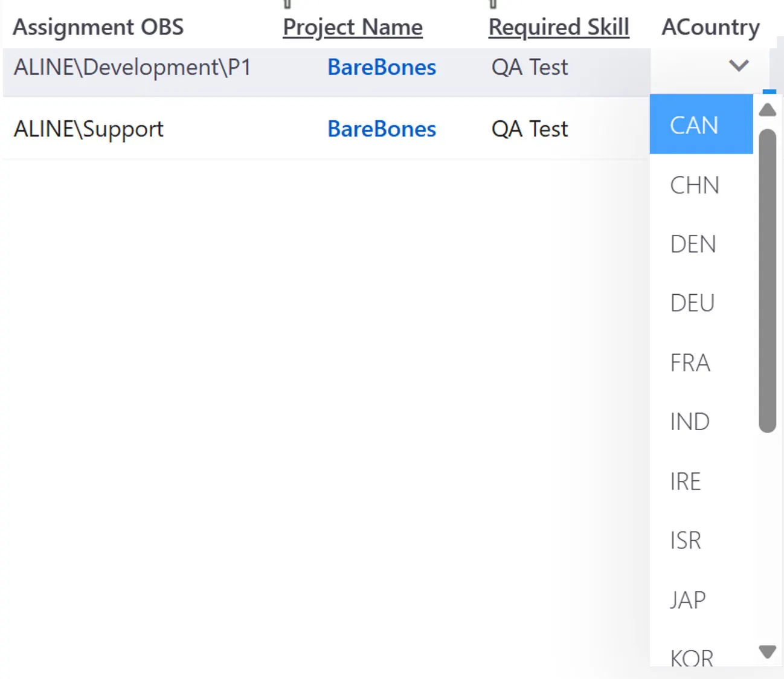
Task: Click QA Test in the ALINE\Development\P1 row
Action: 530,67
